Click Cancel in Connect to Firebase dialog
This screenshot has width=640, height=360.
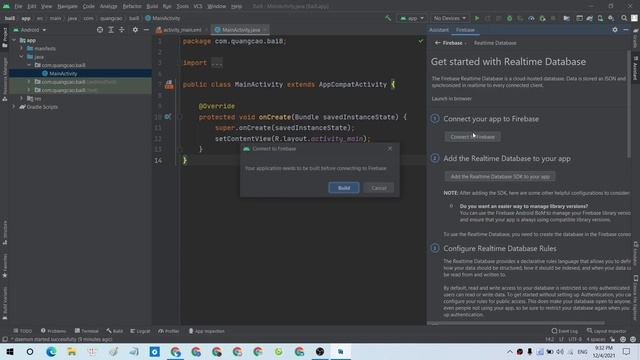379,188
